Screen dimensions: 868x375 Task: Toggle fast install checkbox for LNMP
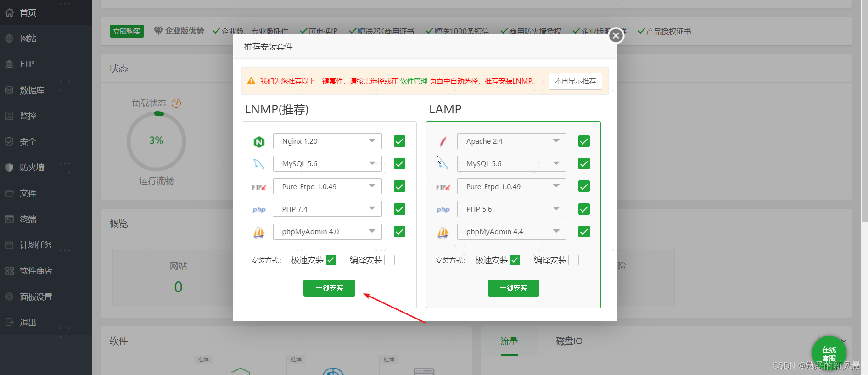click(x=331, y=260)
